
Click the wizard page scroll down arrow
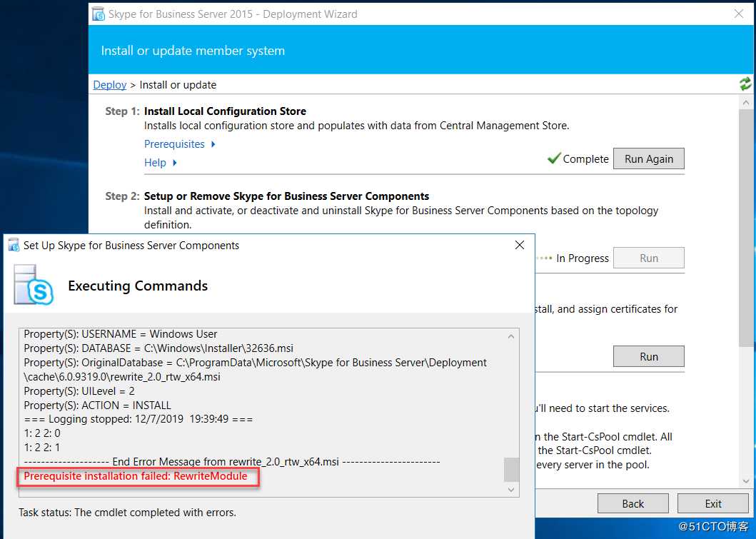[746, 480]
